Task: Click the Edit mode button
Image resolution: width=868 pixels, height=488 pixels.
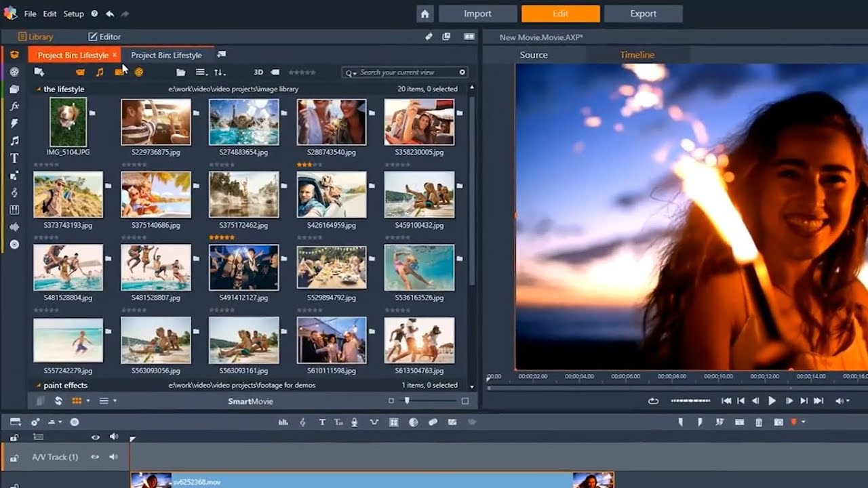Action: click(x=560, y=14)
